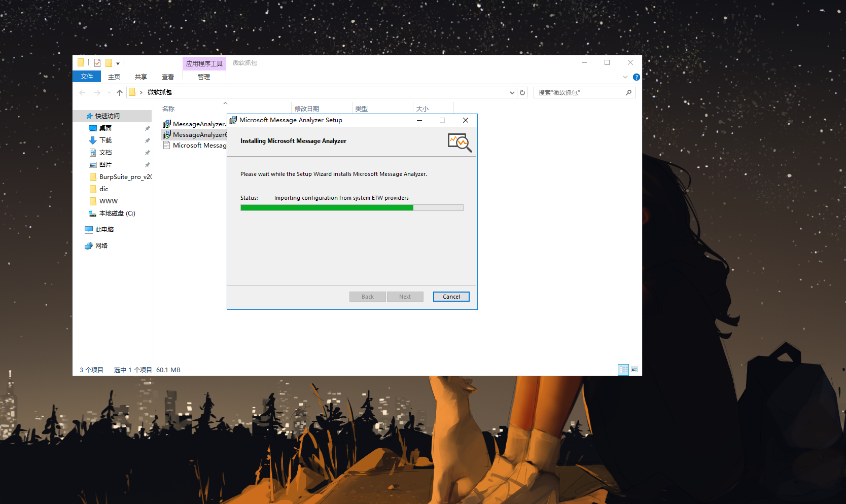Switch Explorer to details view
This screenshot has width=846, height=504.
623,370
